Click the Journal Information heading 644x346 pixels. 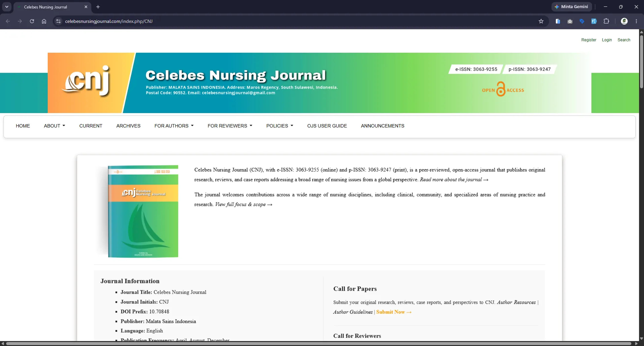[130, 281]
